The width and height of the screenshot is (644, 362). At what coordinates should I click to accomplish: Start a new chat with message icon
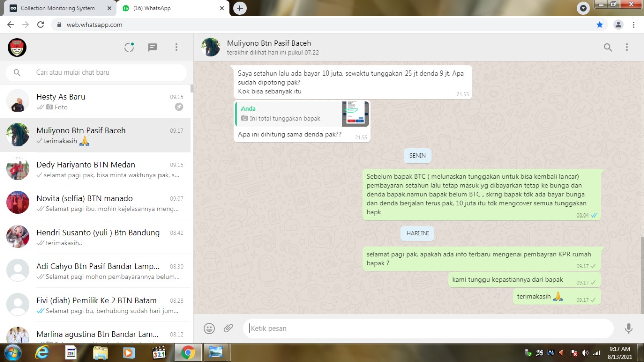pyautogui.click(x=152, y=47)
